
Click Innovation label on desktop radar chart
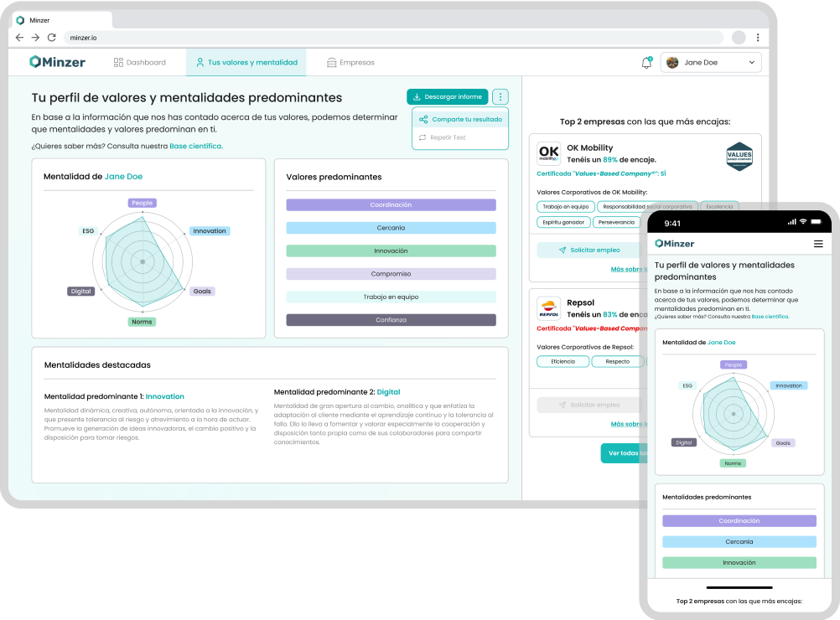click(x=210, y=230)
